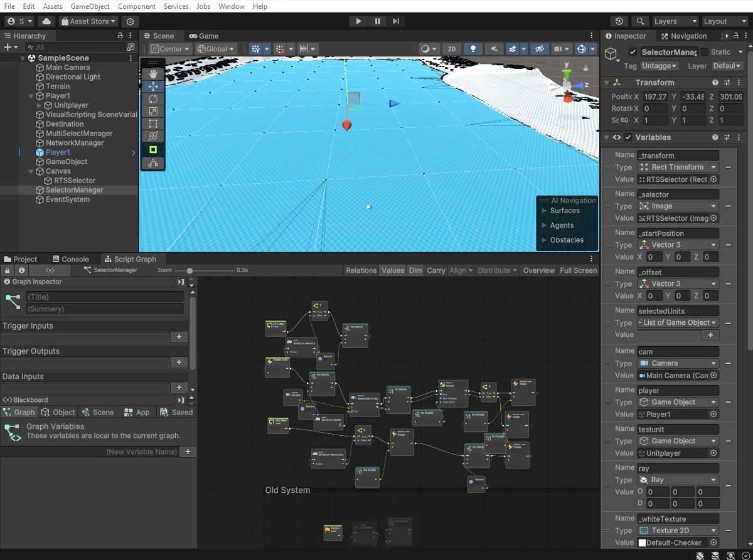The height and width of the screenshot is (560, 753).
Task: Open the GameObject menu
Action: coord(90,6)
